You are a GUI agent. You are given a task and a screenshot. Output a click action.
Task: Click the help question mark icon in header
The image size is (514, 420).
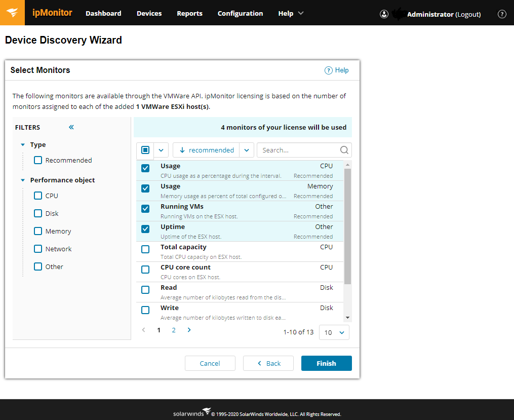(501, 14)
